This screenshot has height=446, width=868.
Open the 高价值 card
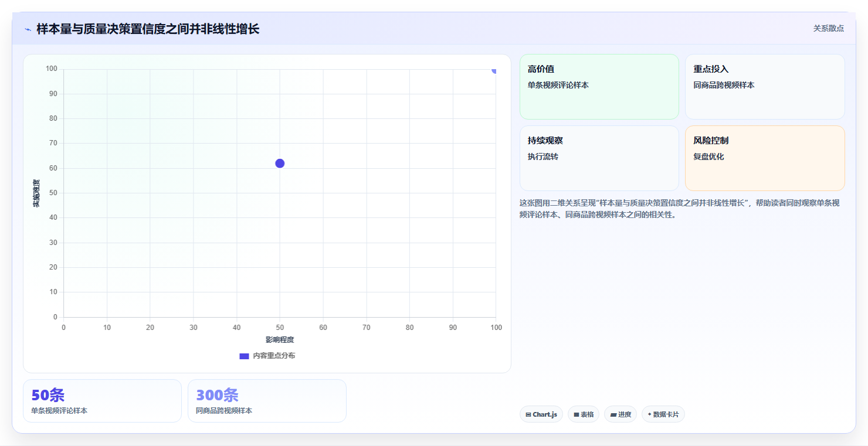tap(599, 87)
